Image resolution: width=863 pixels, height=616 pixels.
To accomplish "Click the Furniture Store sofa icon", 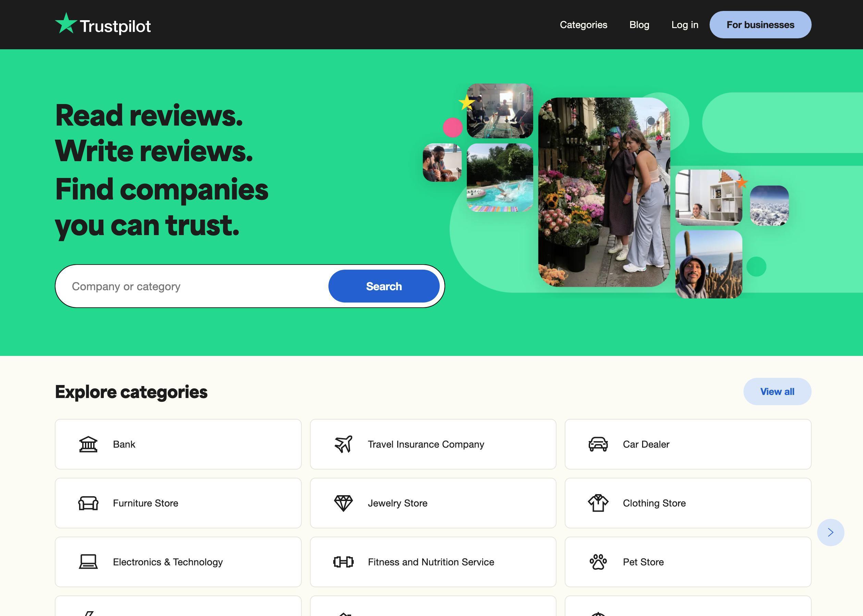I will [88, 503].
